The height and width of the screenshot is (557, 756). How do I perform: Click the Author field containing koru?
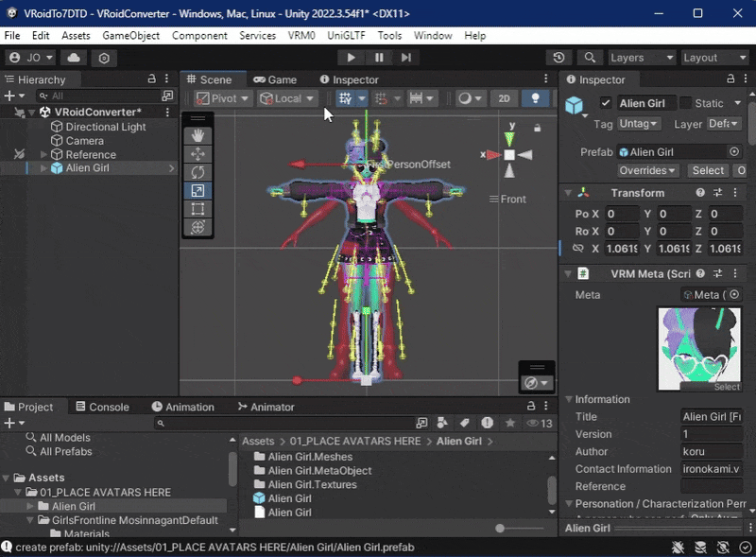point(712,451)
